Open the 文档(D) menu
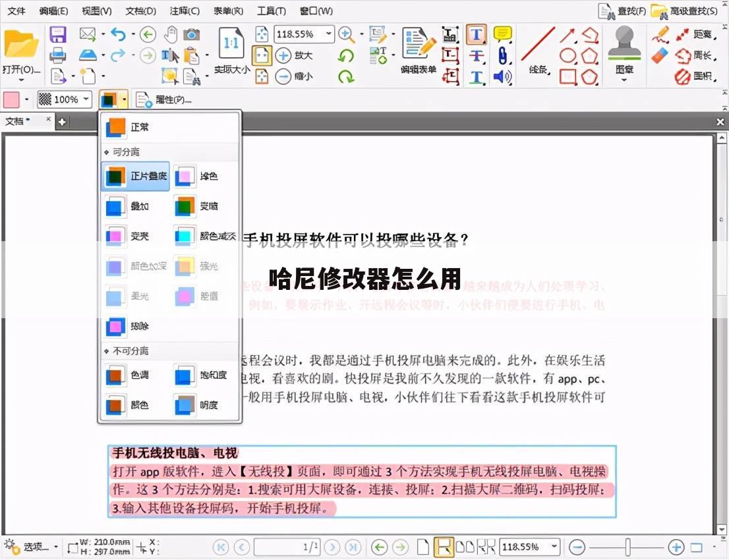Image resolution: width=729 pixels, height=560 pixels. coord(141,11)
